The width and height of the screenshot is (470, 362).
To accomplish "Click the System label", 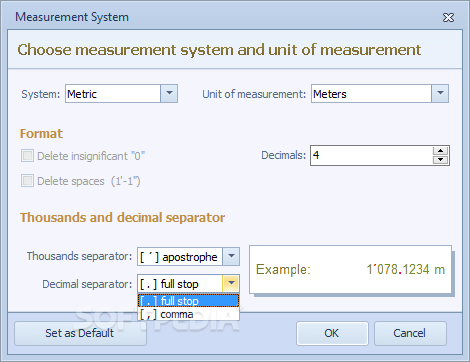I will coord(40,94).
